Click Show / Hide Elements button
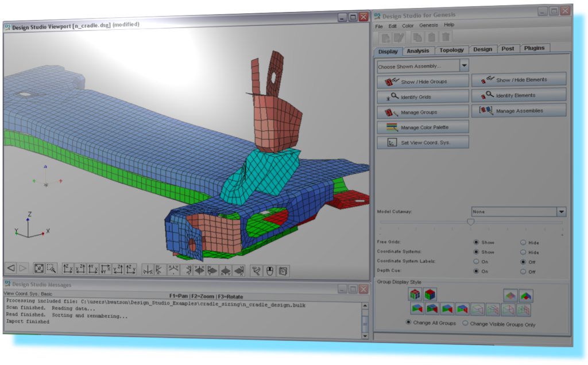The width and height of the screenshot is (588, 365). (x=519, y=79)
